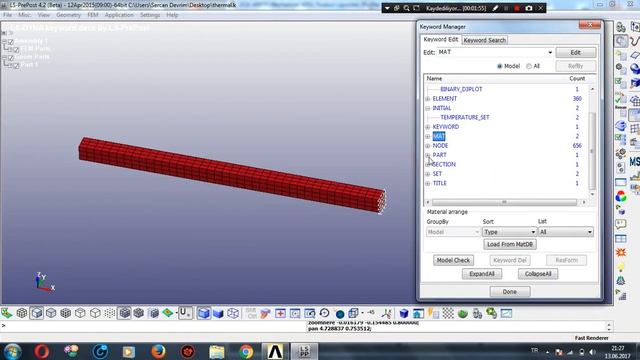640x360 pixels.
Task: Select the blue wireframe cube render icon
Action: point(233,313)
